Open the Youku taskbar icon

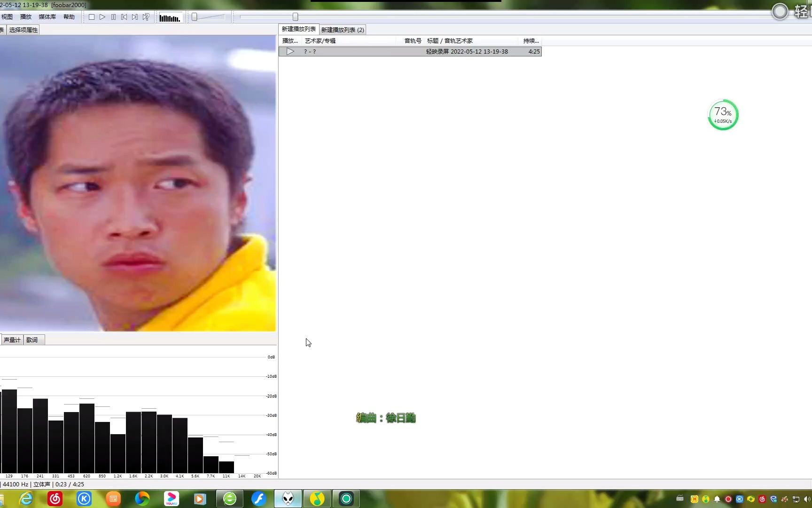(x=172, y=499)
